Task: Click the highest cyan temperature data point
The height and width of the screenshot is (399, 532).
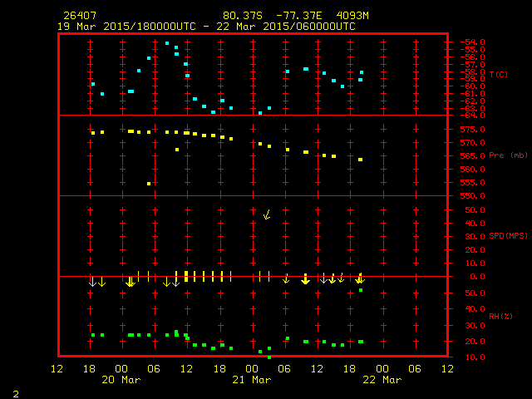Action: (167, 43)
